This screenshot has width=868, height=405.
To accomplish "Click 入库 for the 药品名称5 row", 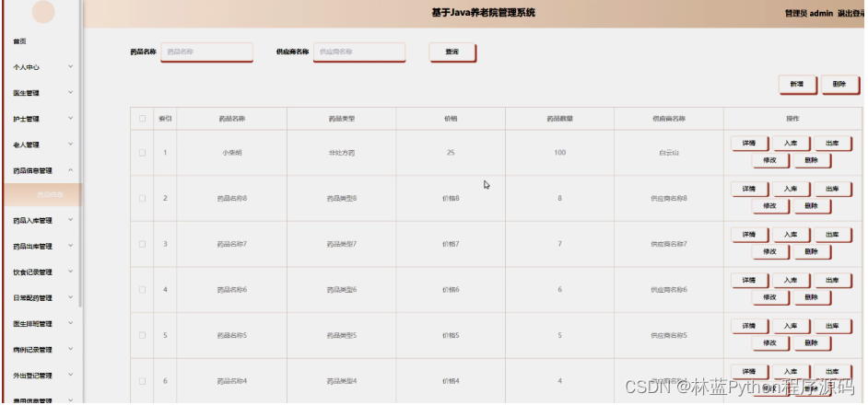I will (x=791, y=326).
